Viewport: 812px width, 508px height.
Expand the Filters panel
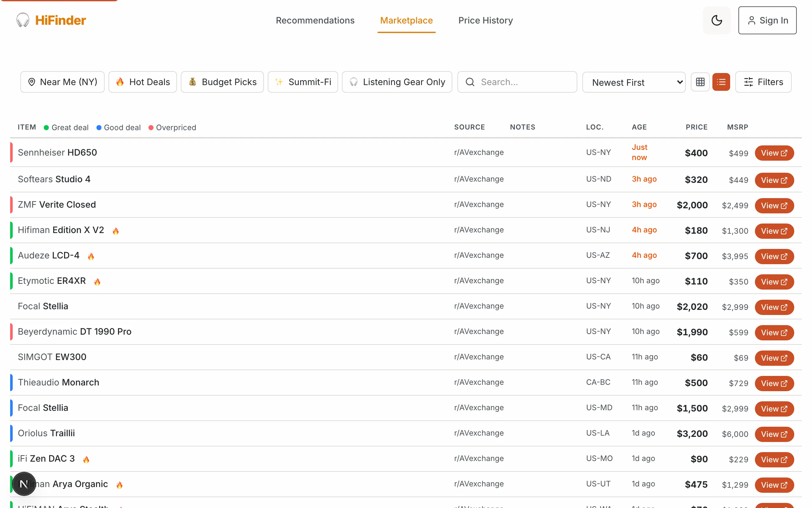763,82
